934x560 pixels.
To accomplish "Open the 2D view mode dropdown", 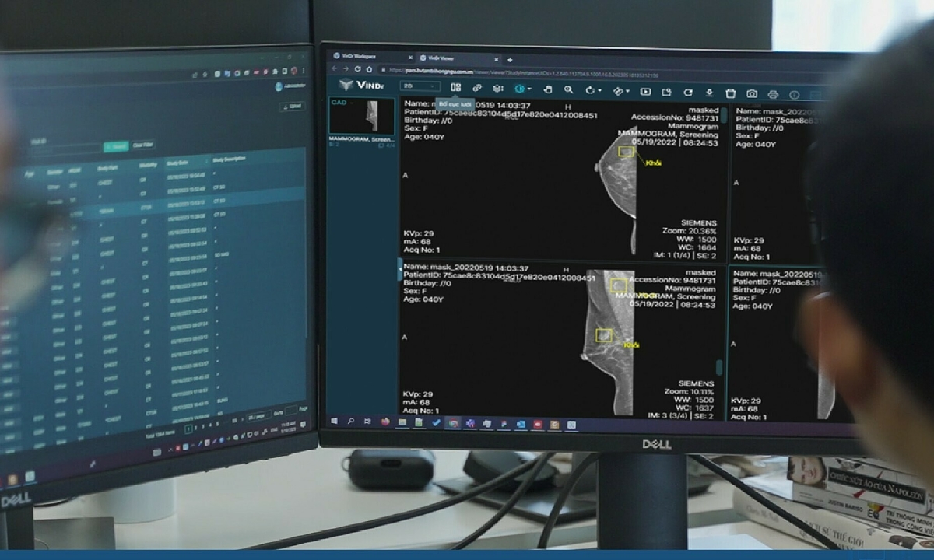I will click(x=420, y=86).
